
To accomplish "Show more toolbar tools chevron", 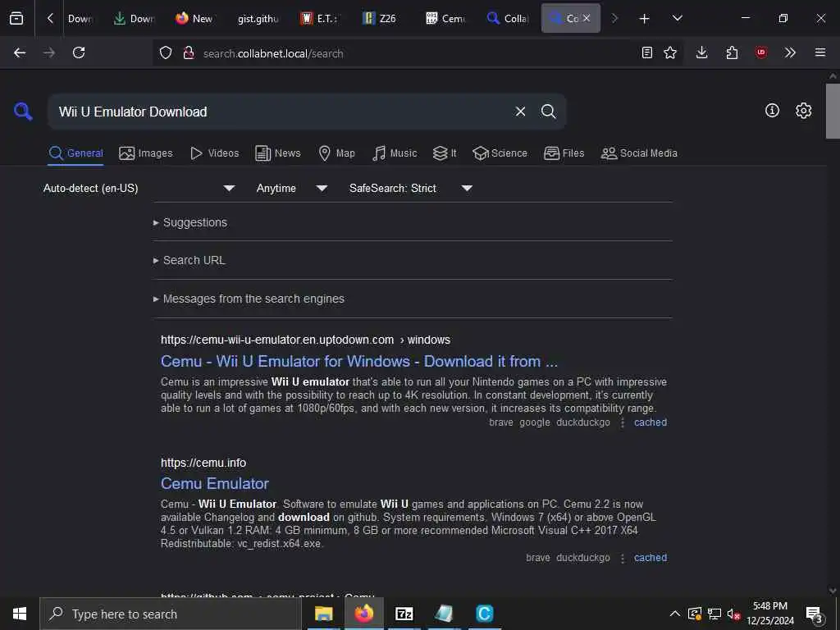I will (790, 52).
